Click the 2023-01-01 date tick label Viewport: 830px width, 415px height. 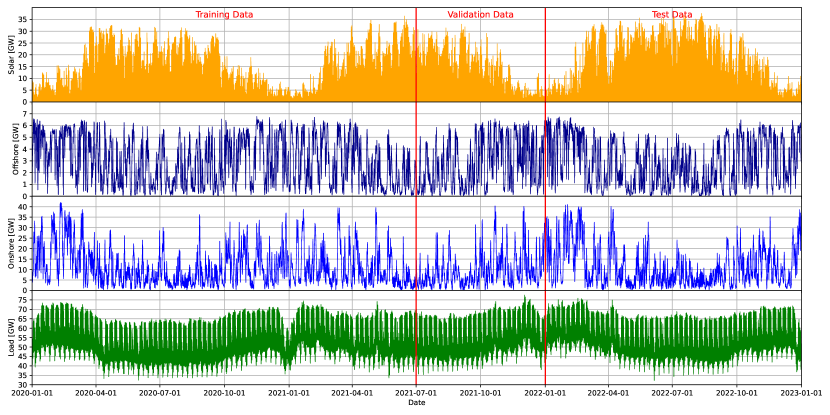click(x=800, y=393)
